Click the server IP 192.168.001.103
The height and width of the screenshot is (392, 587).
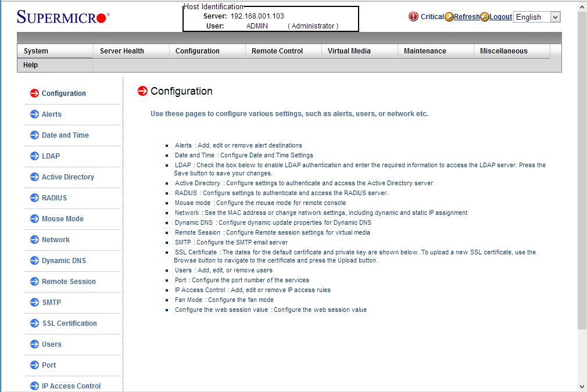coord(257,16)
